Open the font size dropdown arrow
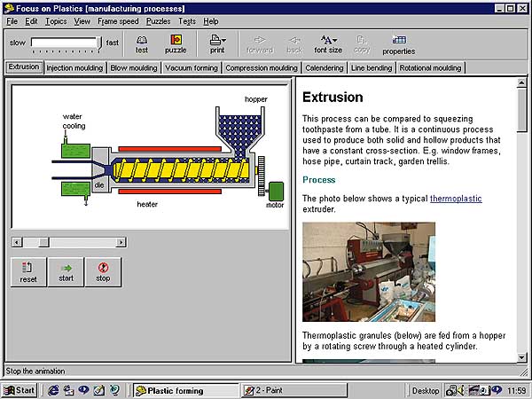Viewport: 532px width, 399px height. [335, 40]
